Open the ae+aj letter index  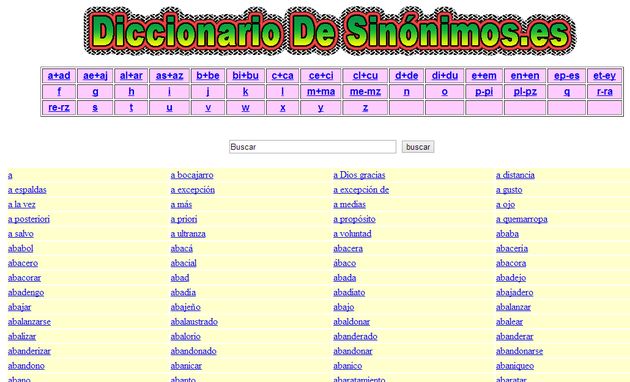coord(95,76)
